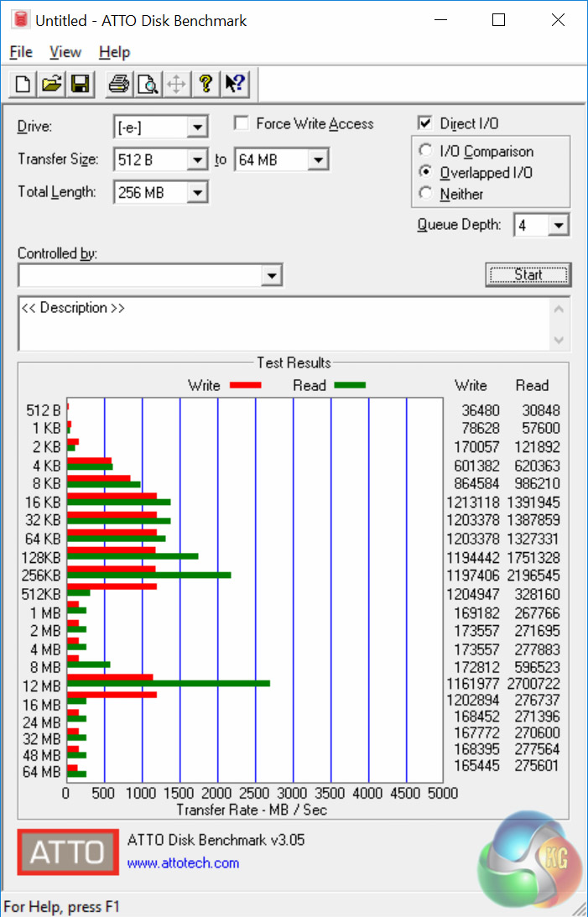Maximize the ATTO Disk Benchmark window
The height and width of the screenshot is (917, 588).
[x=498, y=20]
